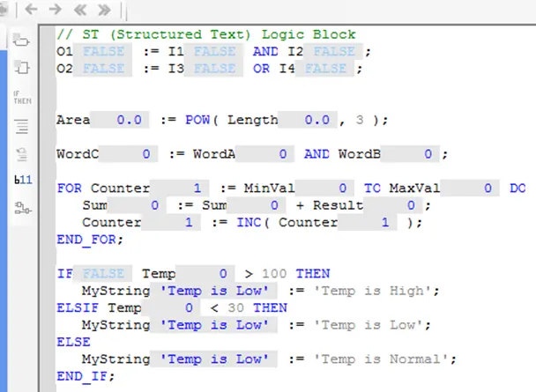Select the second block-call icon in the sidebar
This screenshot has width=536, height=392.
(x=22, y=67)
